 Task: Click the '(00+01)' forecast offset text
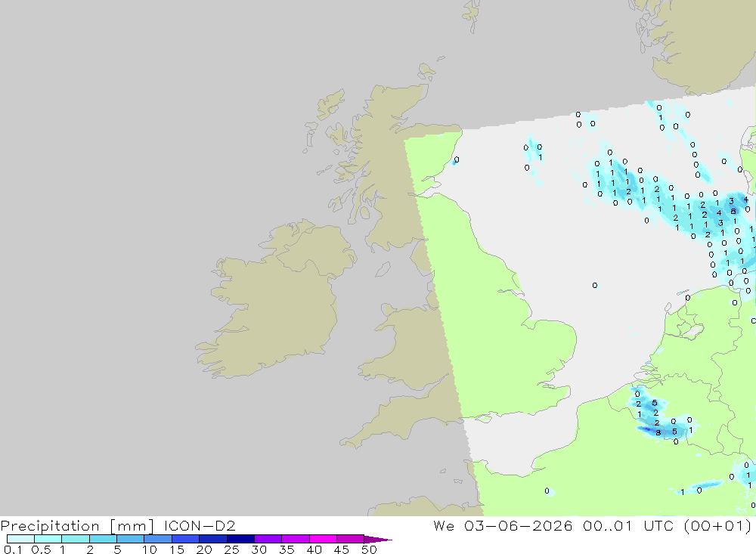click(x=717, y=525)
